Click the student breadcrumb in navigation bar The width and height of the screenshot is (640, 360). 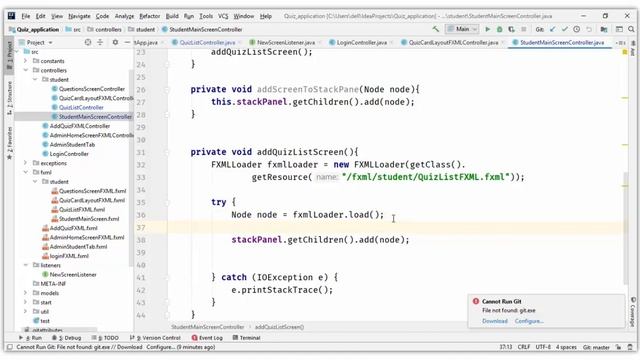[141, 29]
